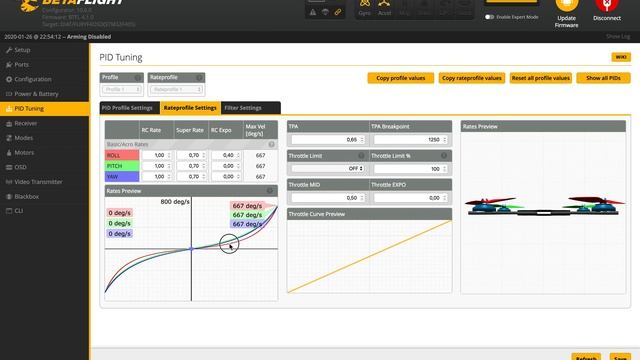Click the Modes sidebar icon
This screenshot has width=640, height=360.
click(x=9, y=138)
